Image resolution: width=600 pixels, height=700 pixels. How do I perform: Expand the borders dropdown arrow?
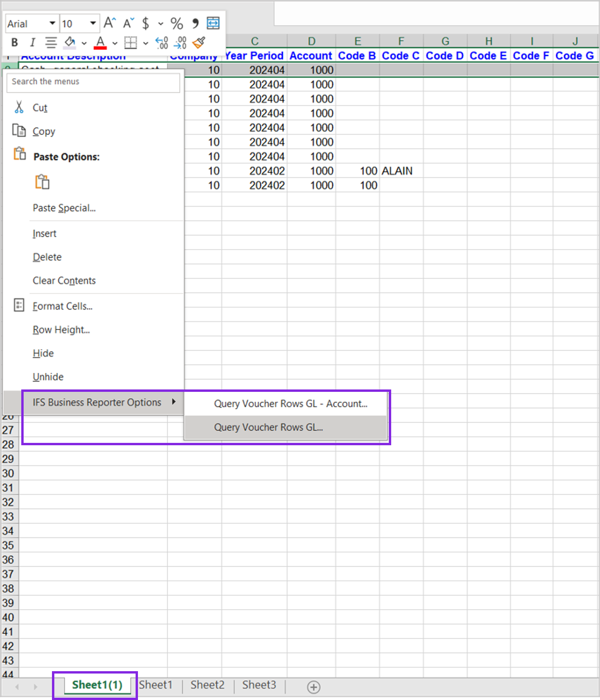point(146,43)
